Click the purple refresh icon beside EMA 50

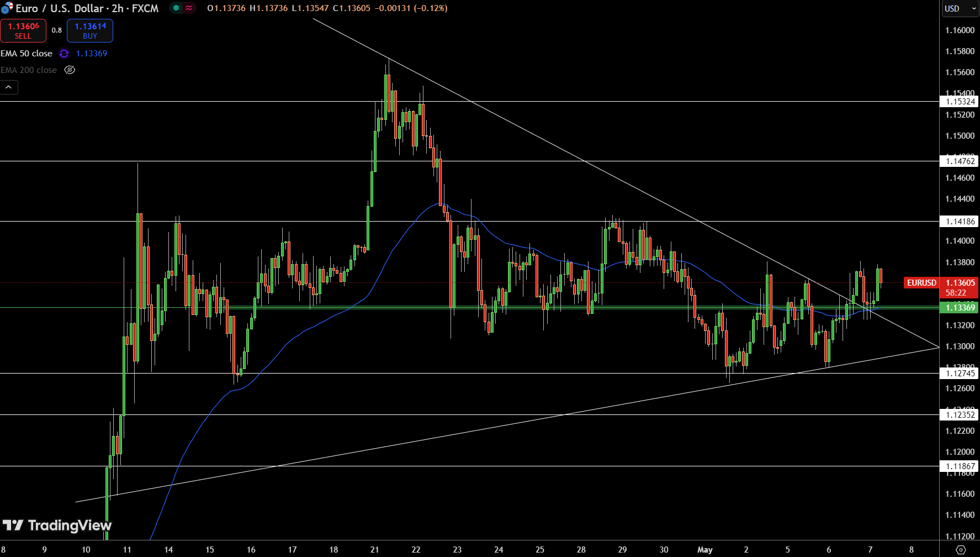[64, 54]
